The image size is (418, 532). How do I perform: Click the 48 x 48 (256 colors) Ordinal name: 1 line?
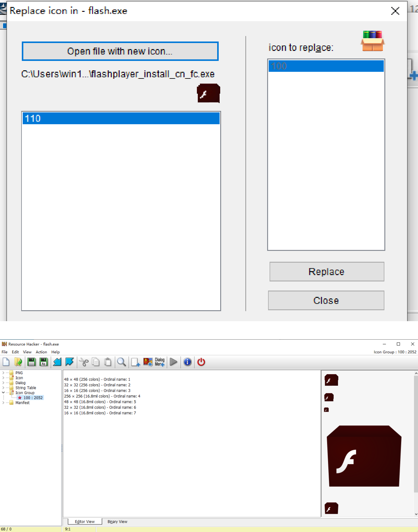pyautogui.click(x=97, y=379)
